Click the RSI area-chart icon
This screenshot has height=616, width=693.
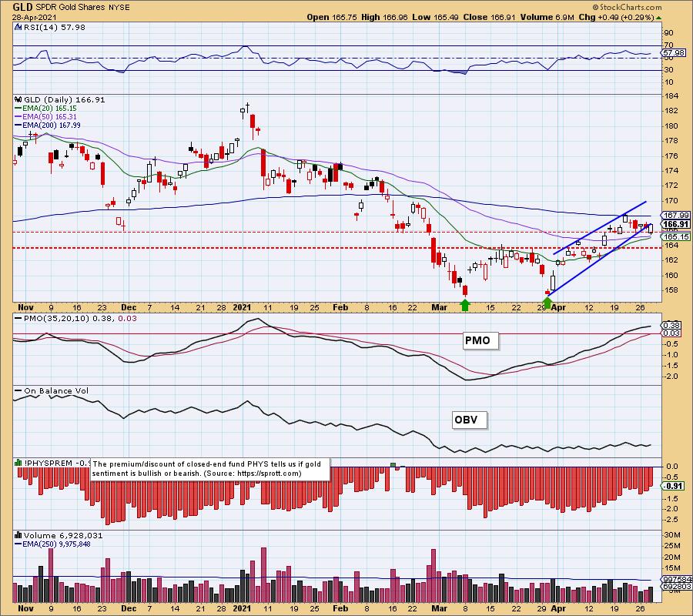[18, 28]
